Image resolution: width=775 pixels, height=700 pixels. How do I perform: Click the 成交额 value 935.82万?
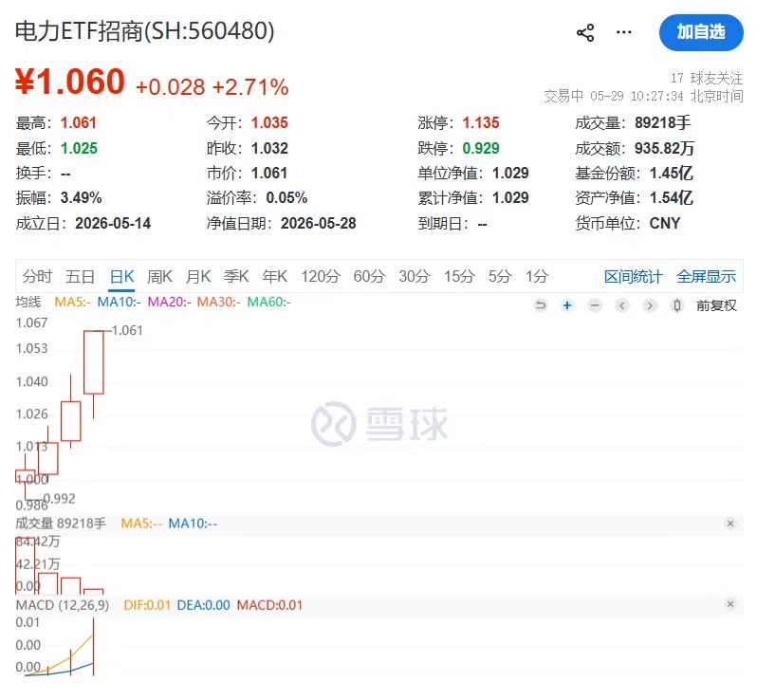click(664, 148)
